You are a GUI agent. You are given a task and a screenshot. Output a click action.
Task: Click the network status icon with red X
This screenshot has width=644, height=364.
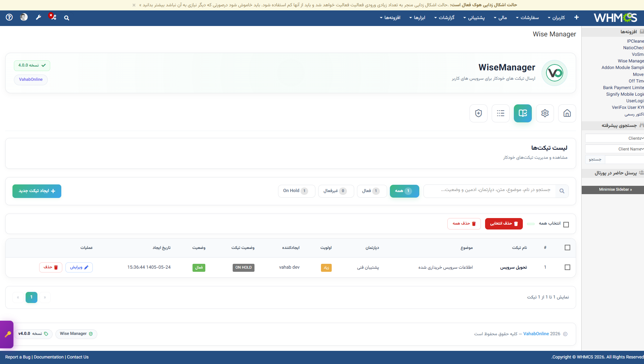(x=52, y=17)
